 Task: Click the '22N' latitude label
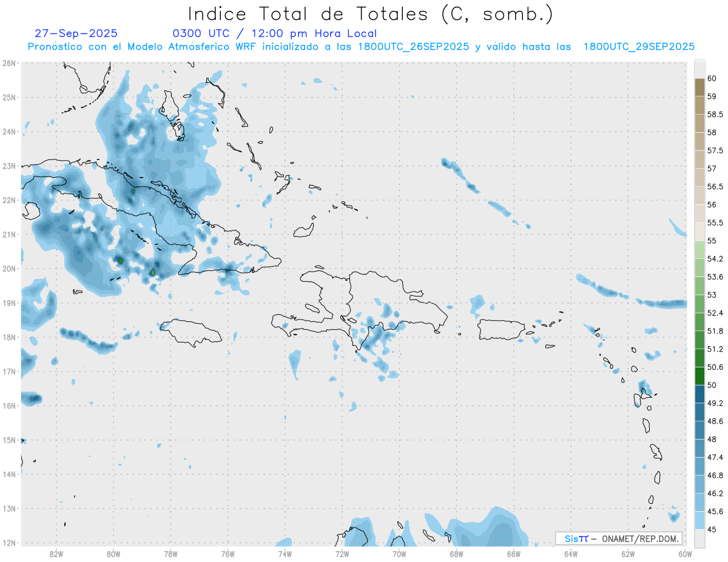(9, 200)
